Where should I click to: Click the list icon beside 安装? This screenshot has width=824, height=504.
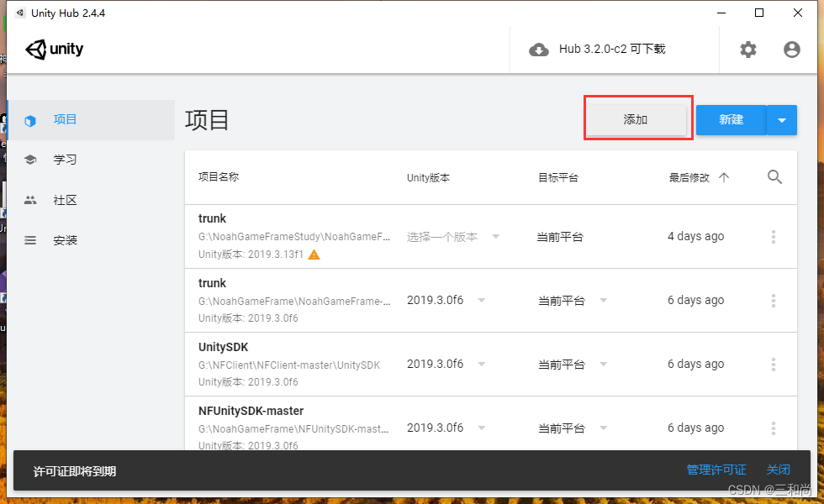tap(30, 240)
